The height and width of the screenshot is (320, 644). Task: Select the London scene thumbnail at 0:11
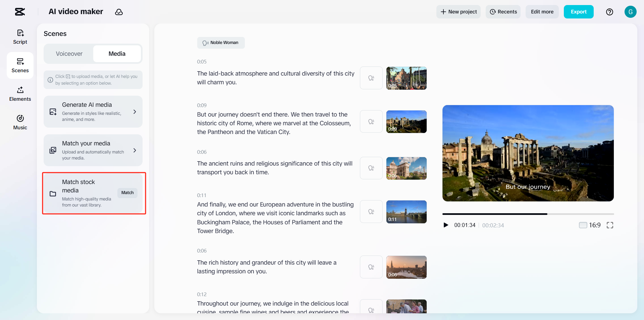pyautogui.click(x=406, y=212)
